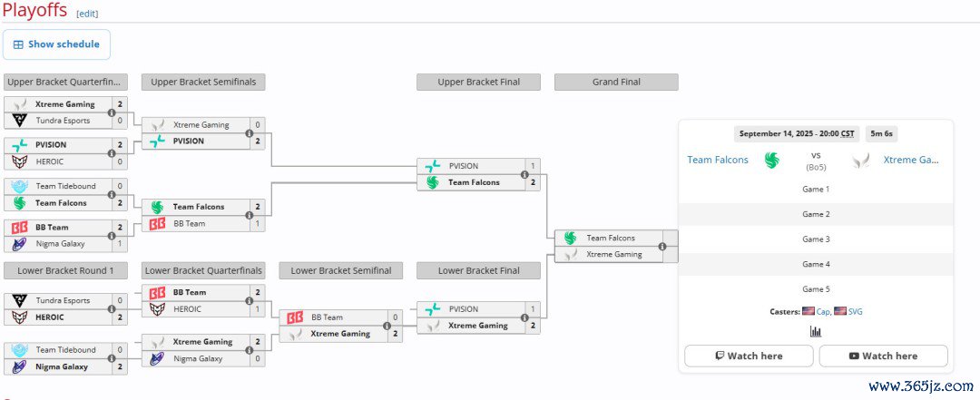The image size is (980, 400).
Task: Open info icon for PVISION vs HEROIC quarterfinal
Action: pyautogui.click(x=112, y=153)
